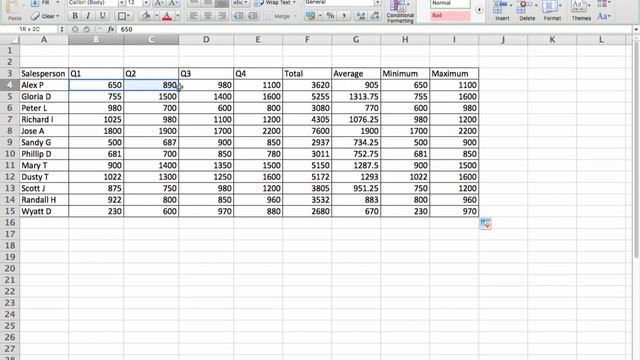
Task: Increase the font size
Action: coord(160,3)
